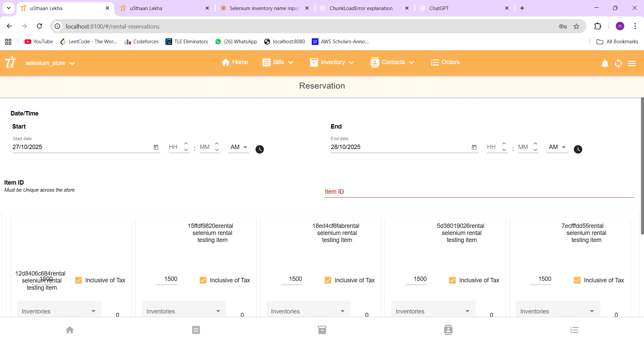Go to the Orders page
Image resolution: width=644 pixels, height=340 pixels.
445,62
